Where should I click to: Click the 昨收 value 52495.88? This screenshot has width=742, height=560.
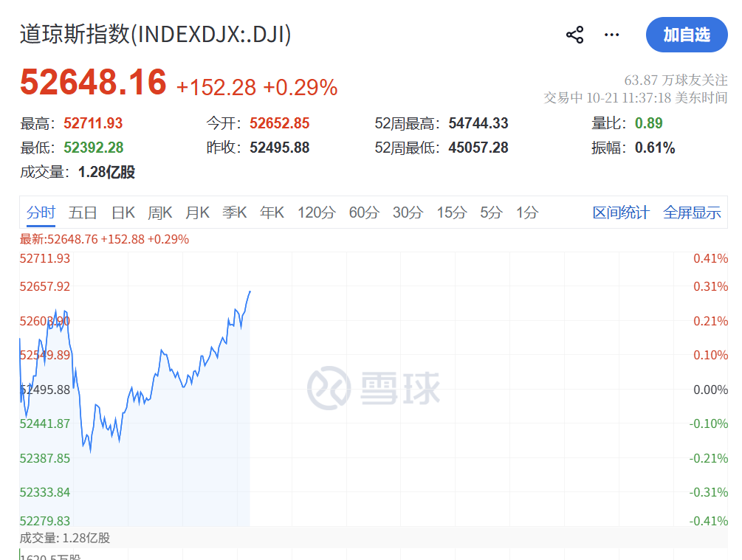(280, 148)
